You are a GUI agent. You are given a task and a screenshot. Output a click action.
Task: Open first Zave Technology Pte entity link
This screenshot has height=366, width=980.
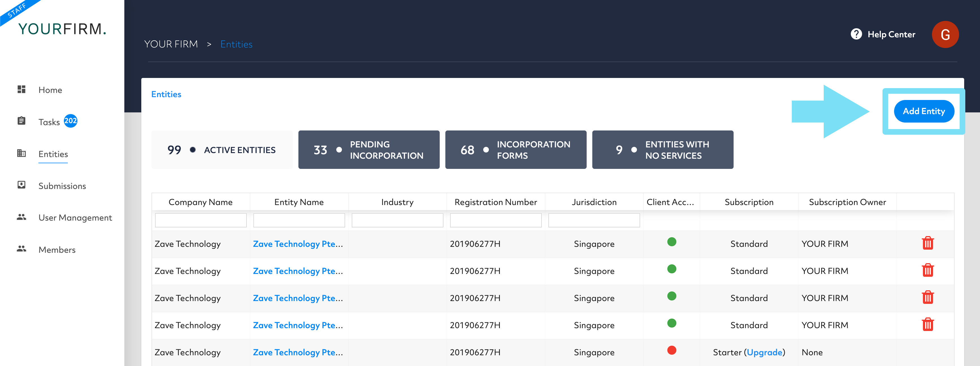tap(298, 244)
